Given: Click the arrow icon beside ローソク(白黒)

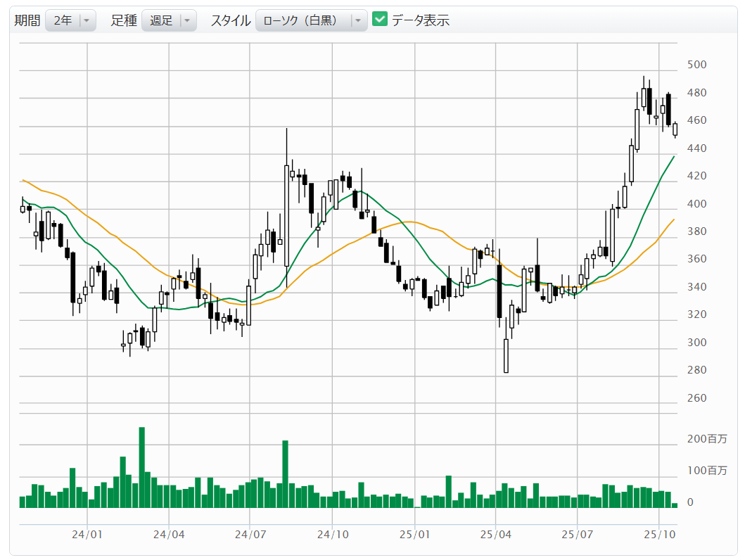Looking at the screenshot, I should click(358, 20).
